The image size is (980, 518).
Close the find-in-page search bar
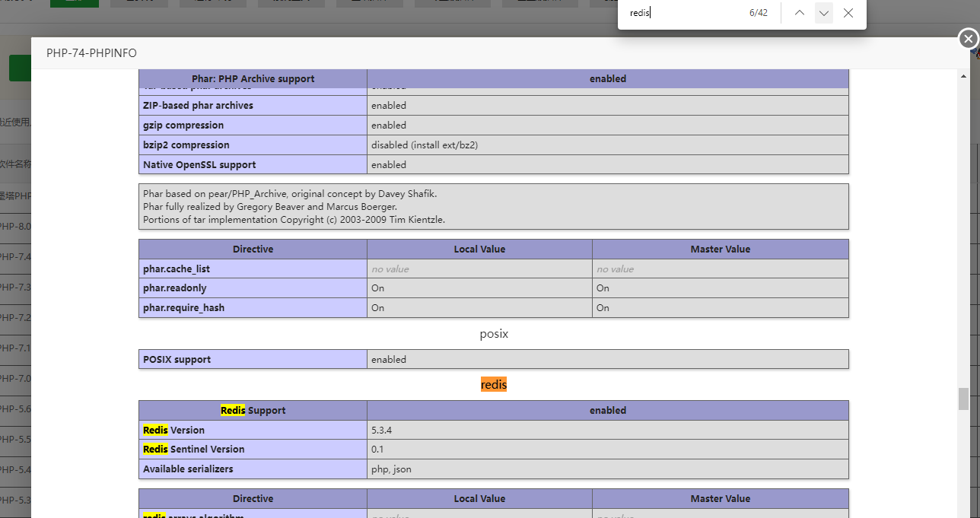point(848,13)
